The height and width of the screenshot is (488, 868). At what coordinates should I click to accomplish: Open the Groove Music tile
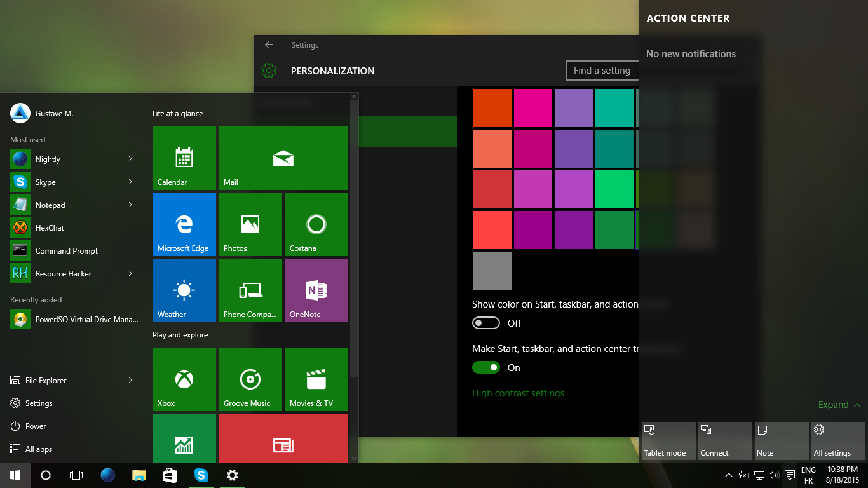(250, 379)
